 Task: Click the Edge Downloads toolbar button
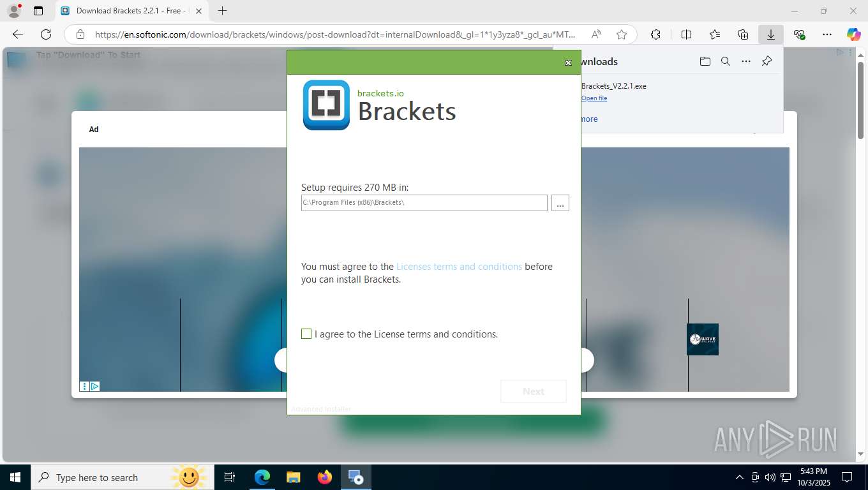[x=770, y=34]
